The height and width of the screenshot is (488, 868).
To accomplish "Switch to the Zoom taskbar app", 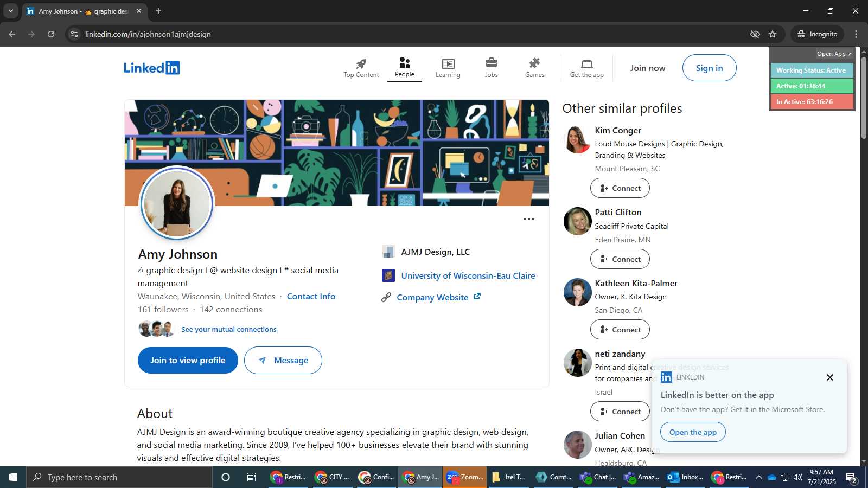I will click(x=464, y=477).
